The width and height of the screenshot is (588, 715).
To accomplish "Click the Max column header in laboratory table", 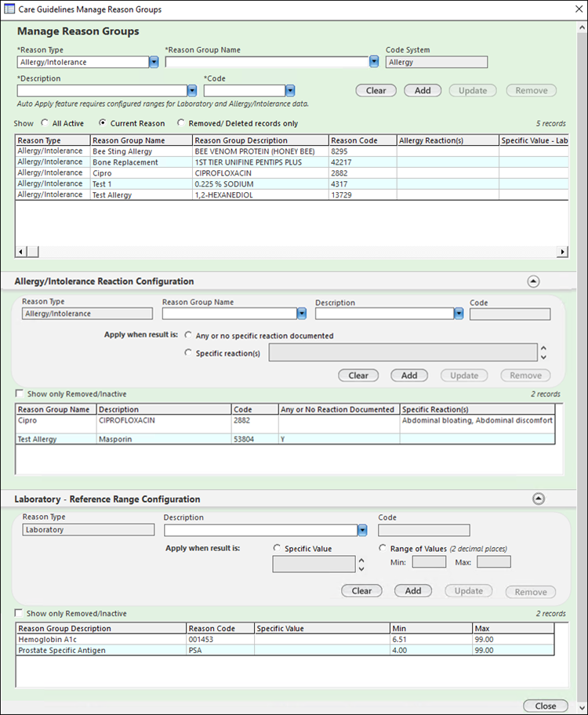I will tap(514, 628).
